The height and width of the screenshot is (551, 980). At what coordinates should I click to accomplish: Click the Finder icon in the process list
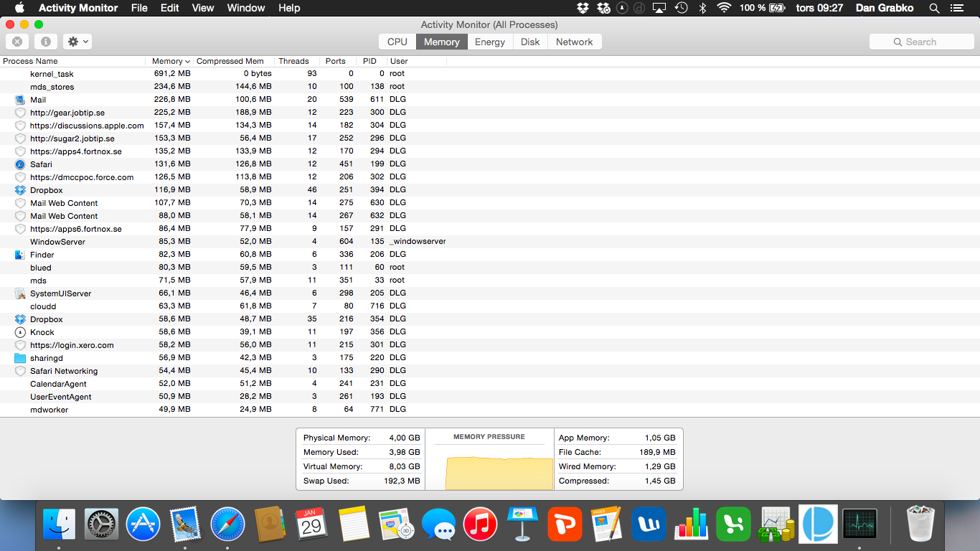click(20, 255)
